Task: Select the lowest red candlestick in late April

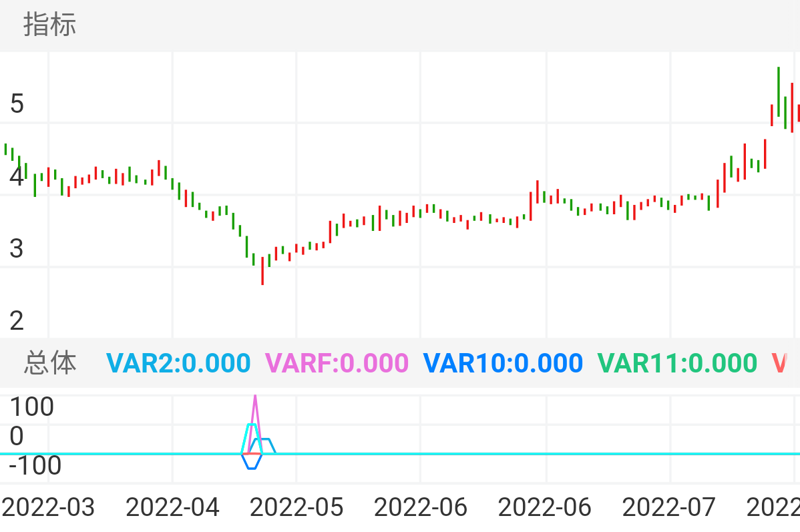Action: (262, 270)
